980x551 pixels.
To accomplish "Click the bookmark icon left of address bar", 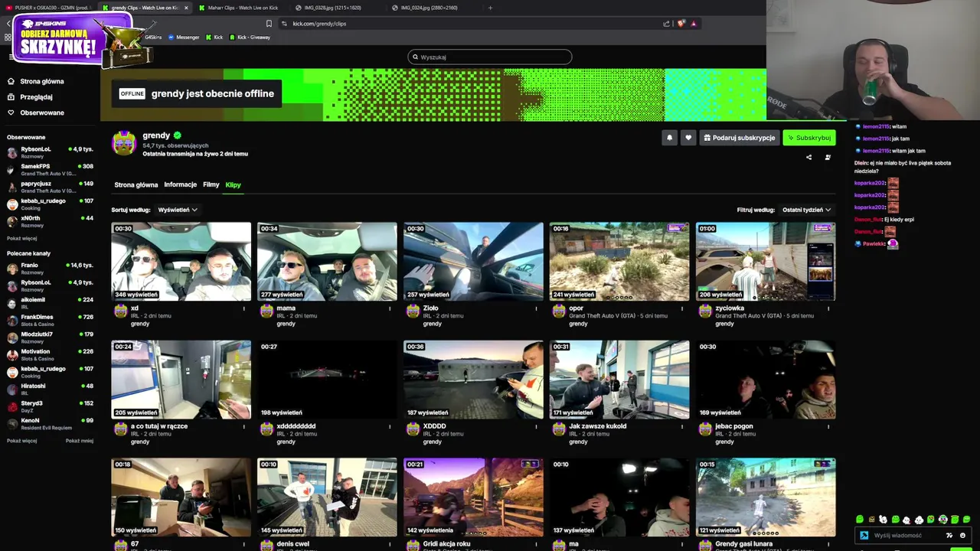I will coord(269,24).
